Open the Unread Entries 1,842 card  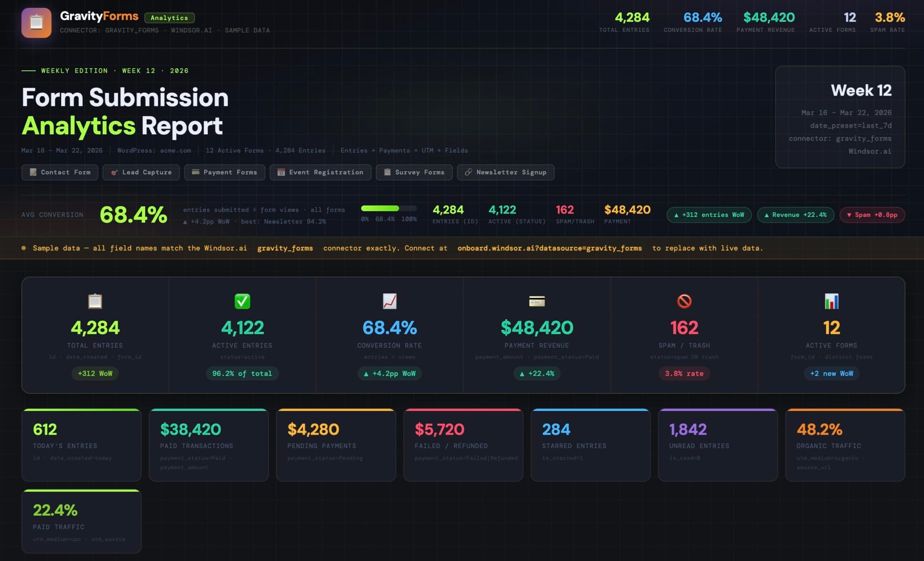coord(718,445)
